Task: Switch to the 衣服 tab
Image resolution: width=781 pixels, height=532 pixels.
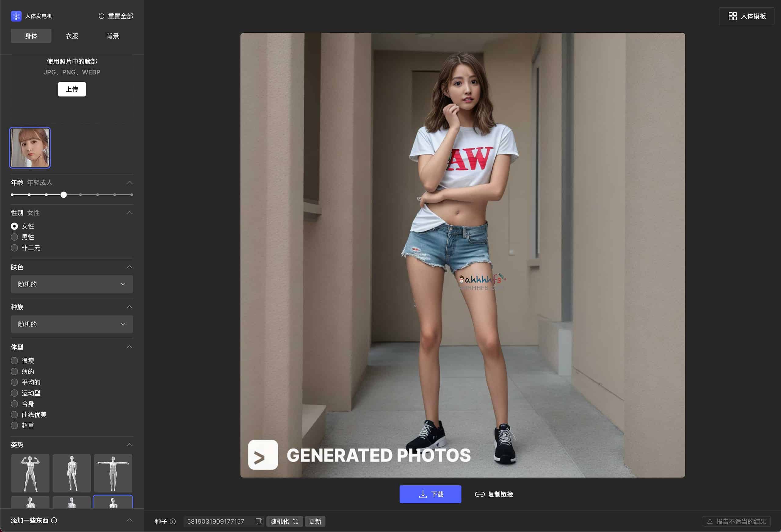Action: (72, 36)
